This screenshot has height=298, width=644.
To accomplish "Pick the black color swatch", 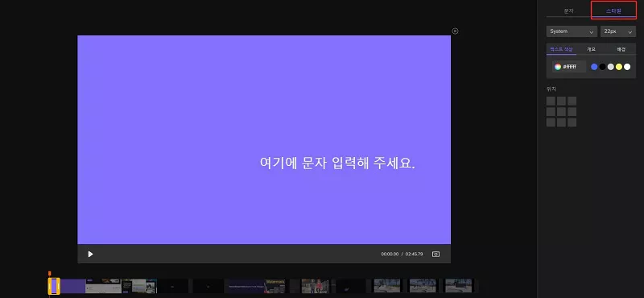I will click(602, 67).
